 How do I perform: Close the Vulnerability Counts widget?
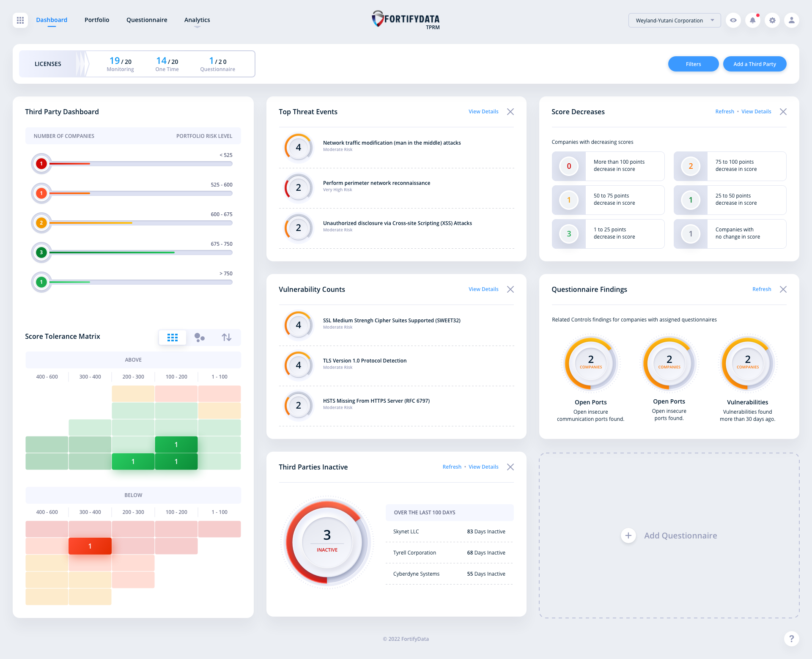(510, 289)
